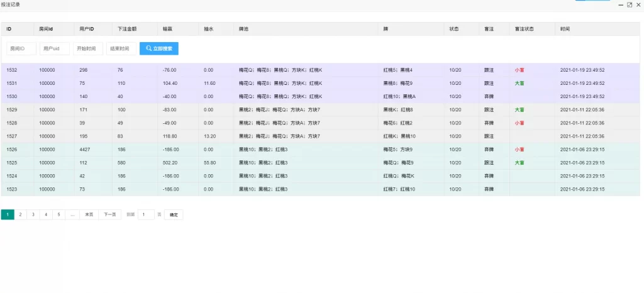This screenshot has width=644, height=293.
Task: Open the 结束时间 date picker field
Action: [x=121, y=48]
